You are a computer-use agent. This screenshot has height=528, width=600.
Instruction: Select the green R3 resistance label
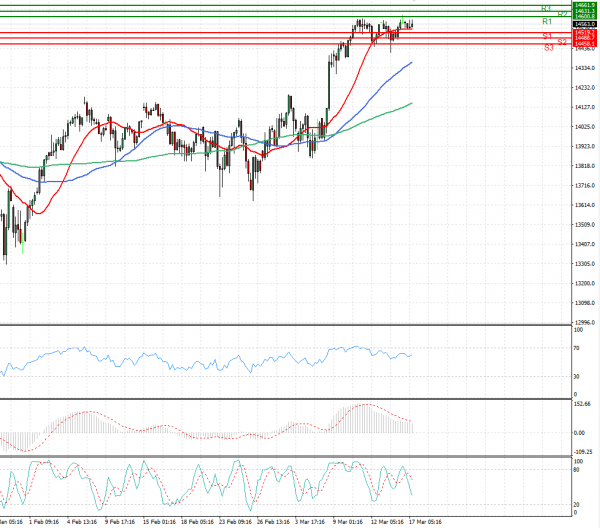[x=546, y=9]
